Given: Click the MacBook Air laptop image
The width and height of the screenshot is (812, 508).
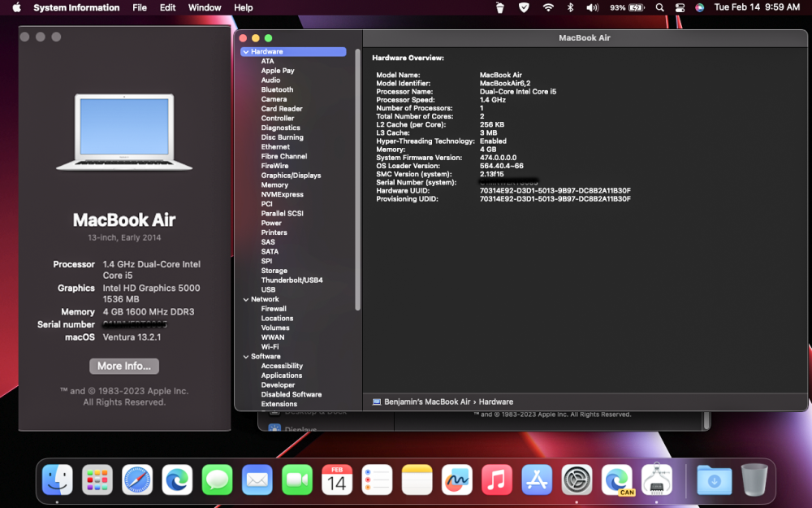Looking at the screenshot, I should [x=124, y=132].
